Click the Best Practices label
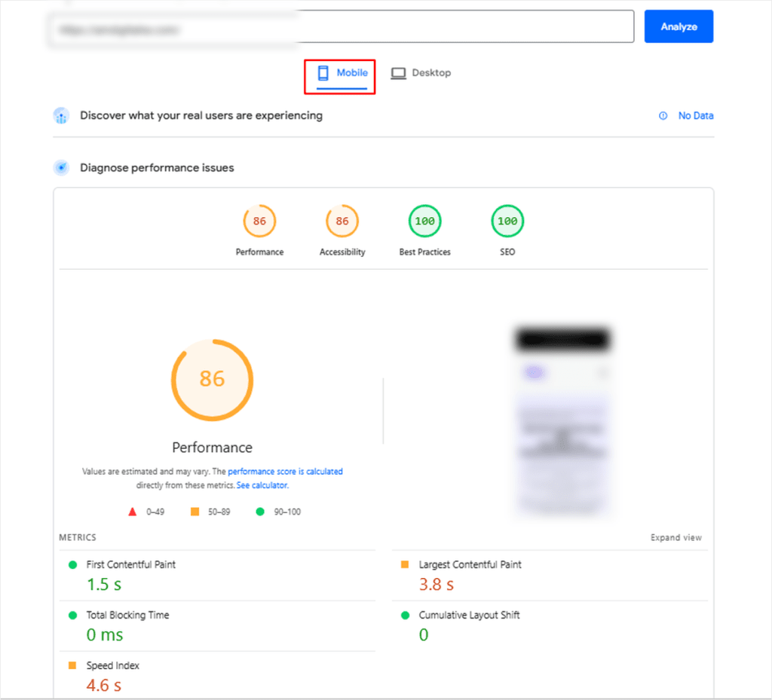 [x=425, y=252]
